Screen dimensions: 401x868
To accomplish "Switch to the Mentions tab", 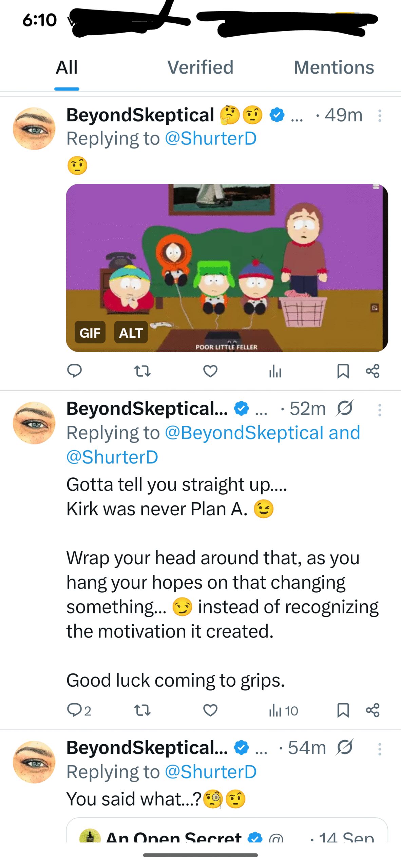I will click(x=334, y=67).
